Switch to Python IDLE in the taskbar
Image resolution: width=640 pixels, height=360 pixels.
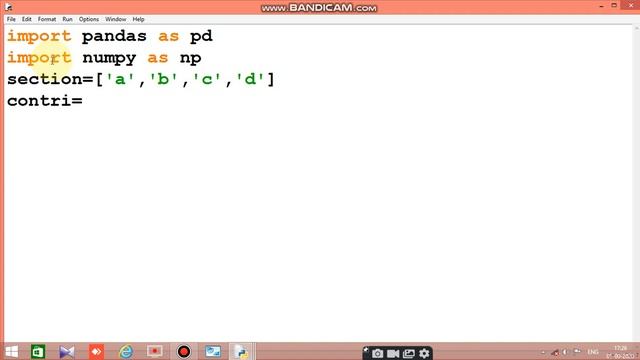coord(241,351)
